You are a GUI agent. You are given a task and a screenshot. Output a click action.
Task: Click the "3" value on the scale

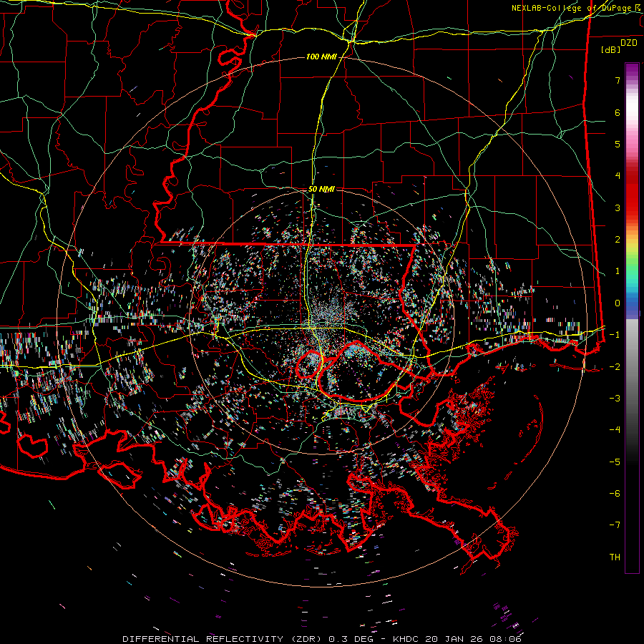618,208
